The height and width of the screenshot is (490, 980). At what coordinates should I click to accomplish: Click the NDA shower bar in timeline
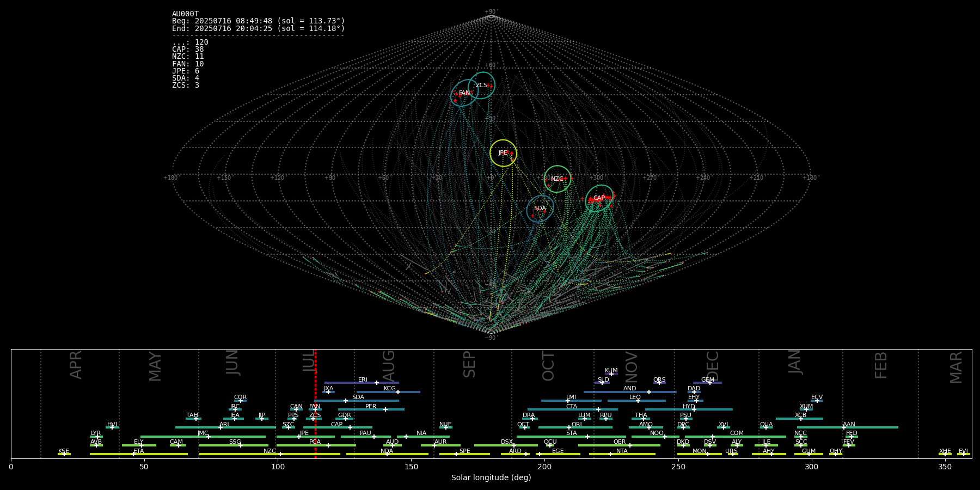pos(387,454)
